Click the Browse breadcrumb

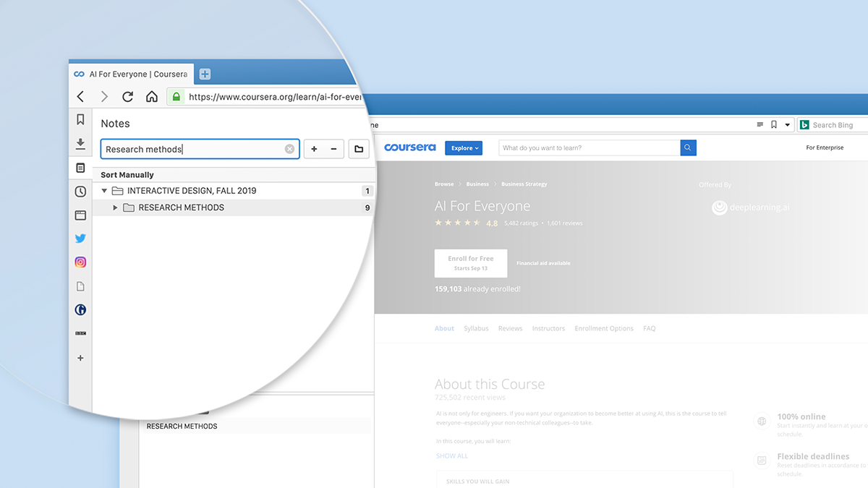[x=444, y=184]
